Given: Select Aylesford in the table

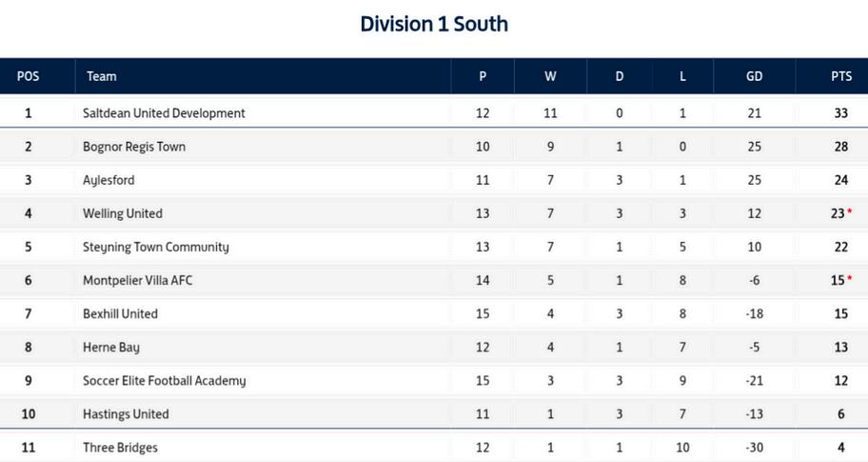Looking at the screenshot, I should tap(108, 180).
